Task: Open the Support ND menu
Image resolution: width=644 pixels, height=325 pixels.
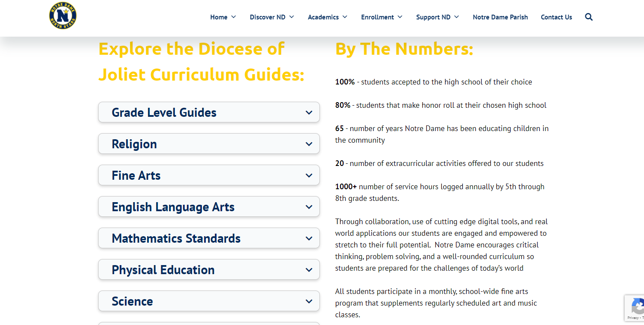Action: pyautogui.click(x=437, y=17)
